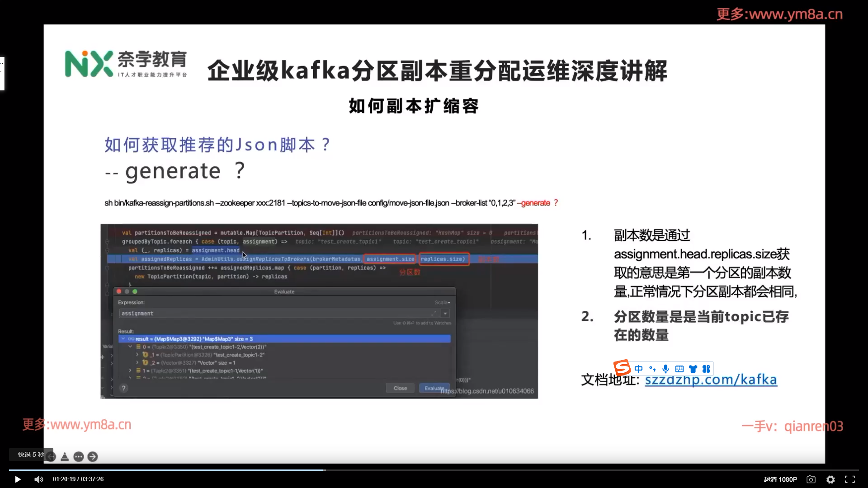This screenshot has width=868, height=488.
Task: Play the paused video
Action: (x=18, y=479)
